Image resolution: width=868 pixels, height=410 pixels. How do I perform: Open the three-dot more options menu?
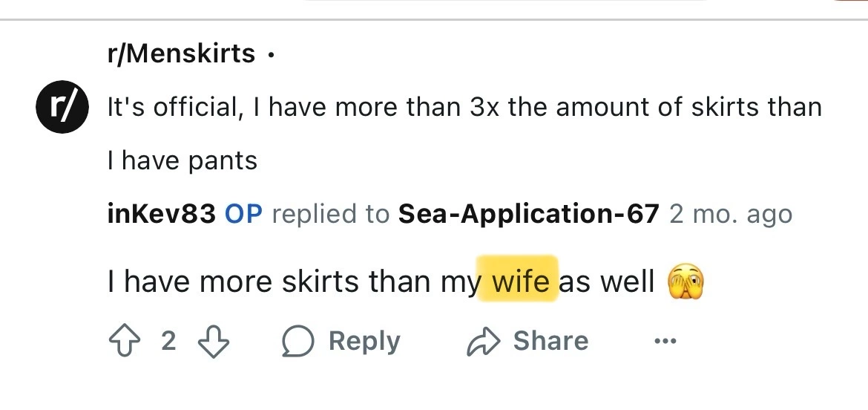665,341
